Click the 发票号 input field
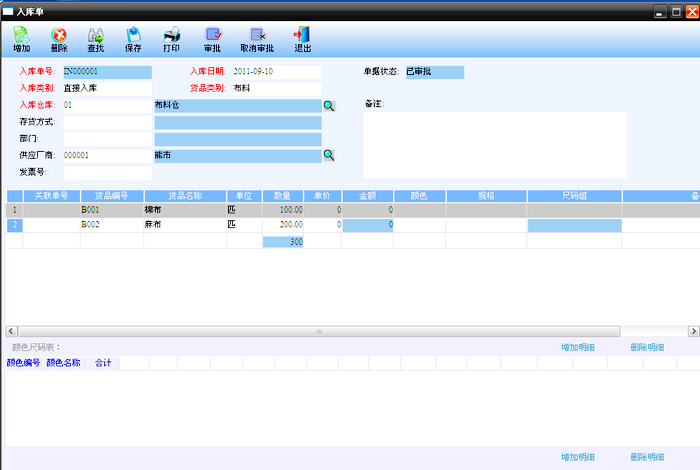Screen dimensions: 700x470 (107, 173)
